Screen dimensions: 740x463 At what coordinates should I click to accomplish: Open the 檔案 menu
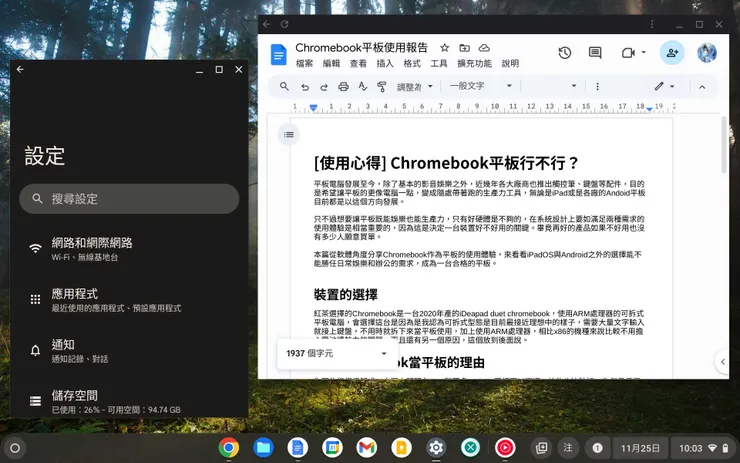[x=304, y=63]
